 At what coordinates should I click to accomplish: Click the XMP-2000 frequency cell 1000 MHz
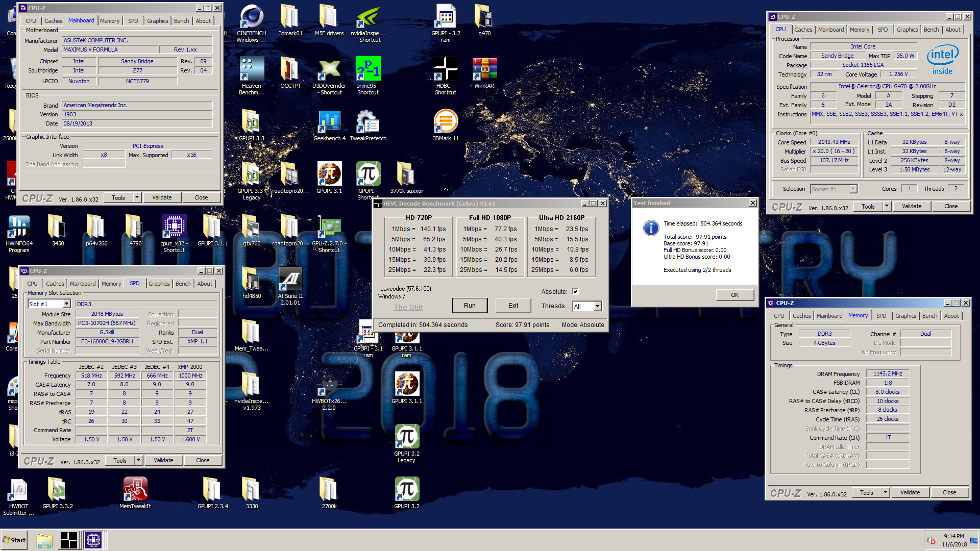(x=190, y=375)
